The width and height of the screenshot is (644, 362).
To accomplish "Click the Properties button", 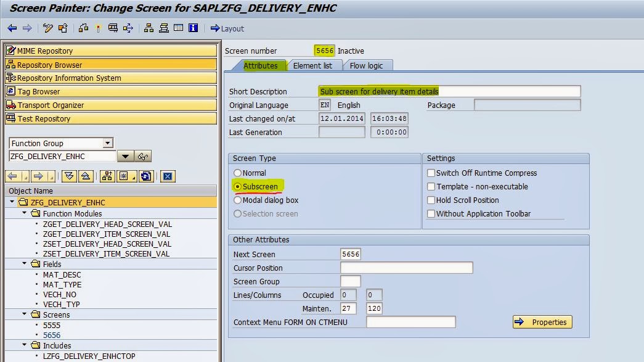I will point(542,322).
